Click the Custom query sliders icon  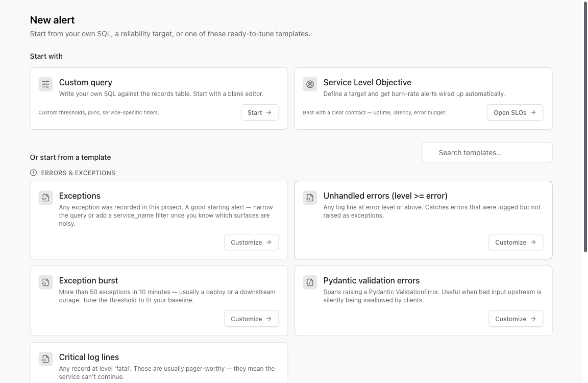click(45, 84)
